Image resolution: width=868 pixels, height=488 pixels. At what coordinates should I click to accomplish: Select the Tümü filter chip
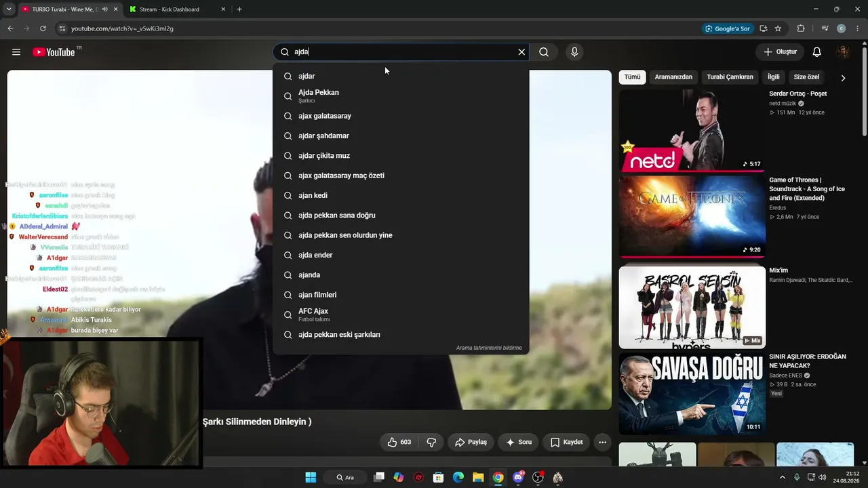coord(632,77)
